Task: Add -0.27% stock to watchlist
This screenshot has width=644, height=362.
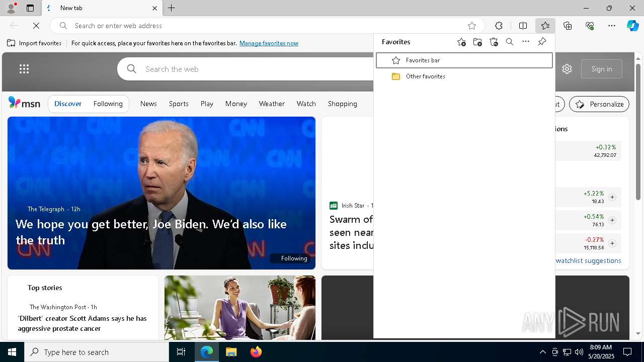Action: pyautogui.click(x=612, y=243)
